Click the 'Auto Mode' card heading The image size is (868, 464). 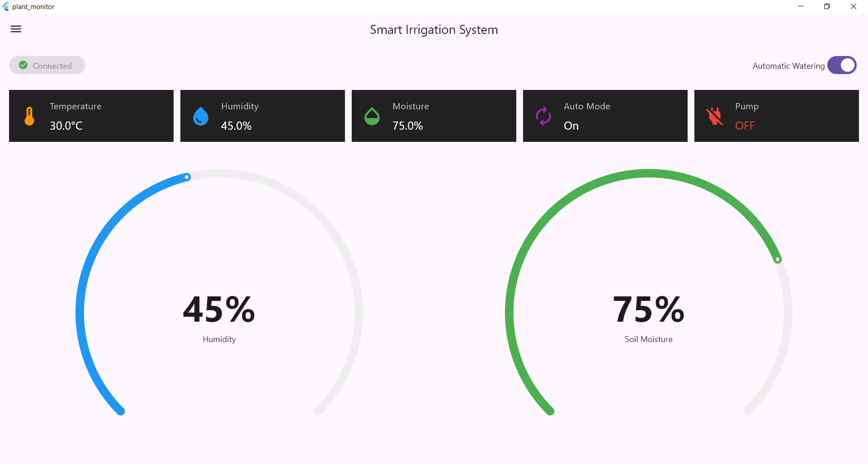587,106
